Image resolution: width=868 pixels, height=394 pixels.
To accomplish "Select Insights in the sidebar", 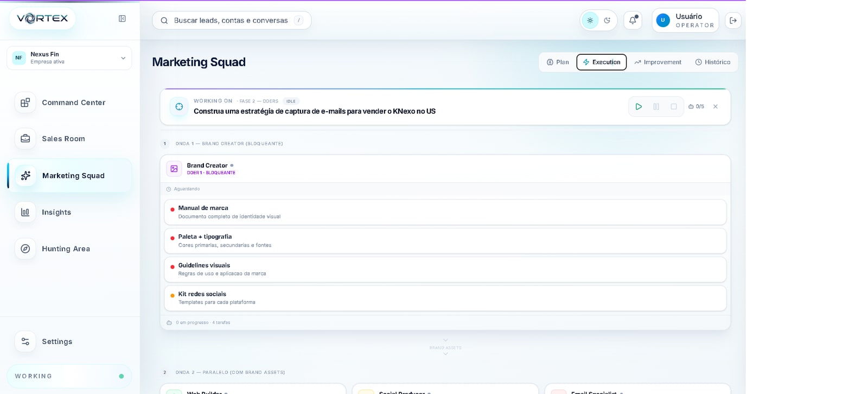I will pyautogui.click(x=69, y=212).
